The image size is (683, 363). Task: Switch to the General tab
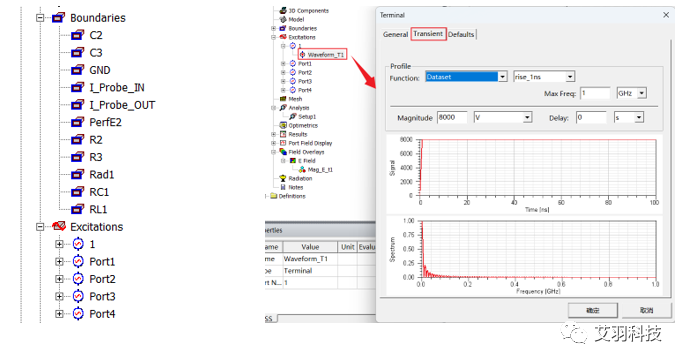coord(396,34)
